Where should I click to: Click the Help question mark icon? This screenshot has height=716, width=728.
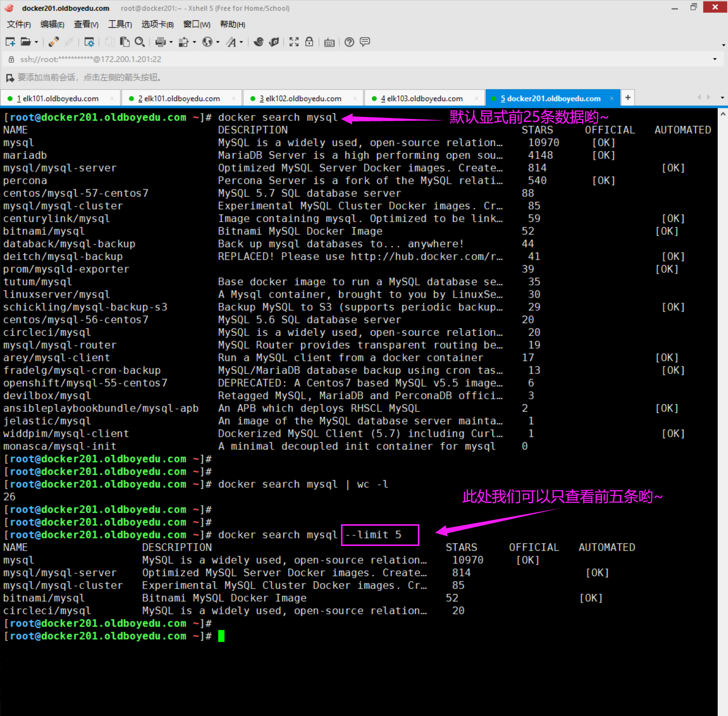tap(349, 42)
